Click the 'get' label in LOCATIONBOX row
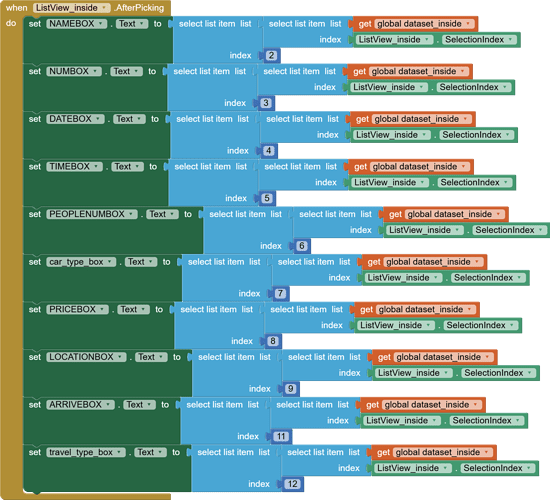 [x=384, y=357]
